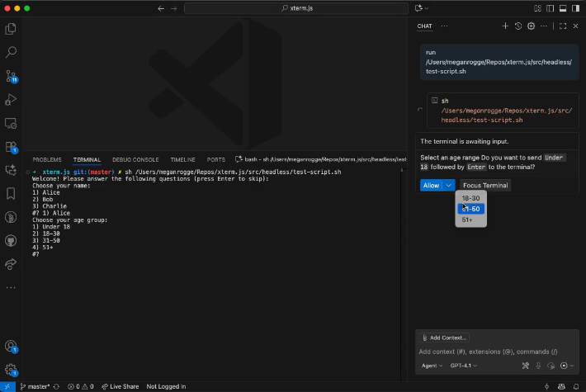Image resolution: width=586 pixels, height=392 pixels.
Task: Open chat settings gear icon
Action: tap(531, 26)
